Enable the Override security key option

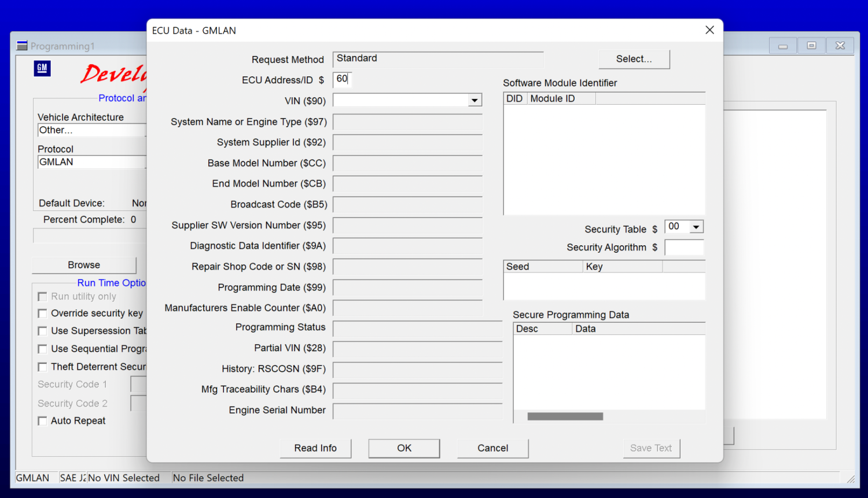[42, 313]
